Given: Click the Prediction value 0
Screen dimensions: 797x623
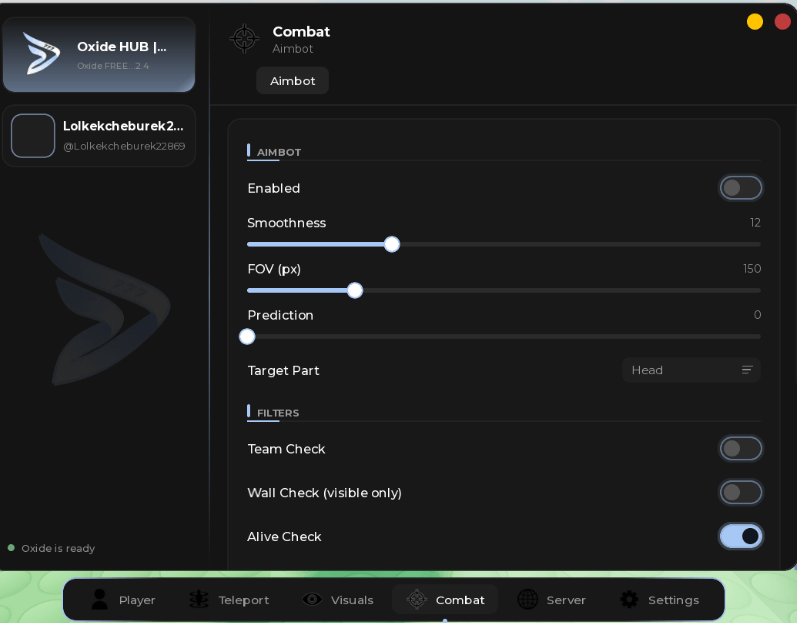Looking at the screenshot, I should coord(757,315).
